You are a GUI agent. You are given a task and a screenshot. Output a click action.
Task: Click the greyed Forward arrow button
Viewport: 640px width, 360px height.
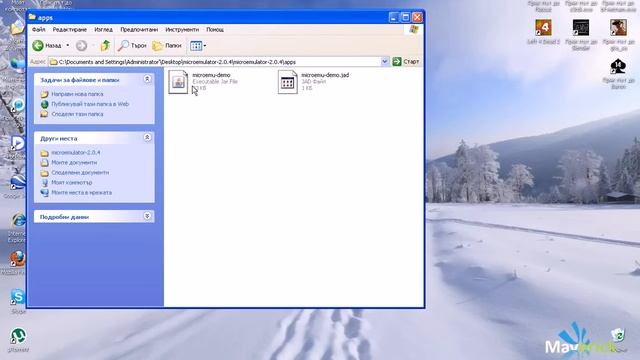pos(81,45)
